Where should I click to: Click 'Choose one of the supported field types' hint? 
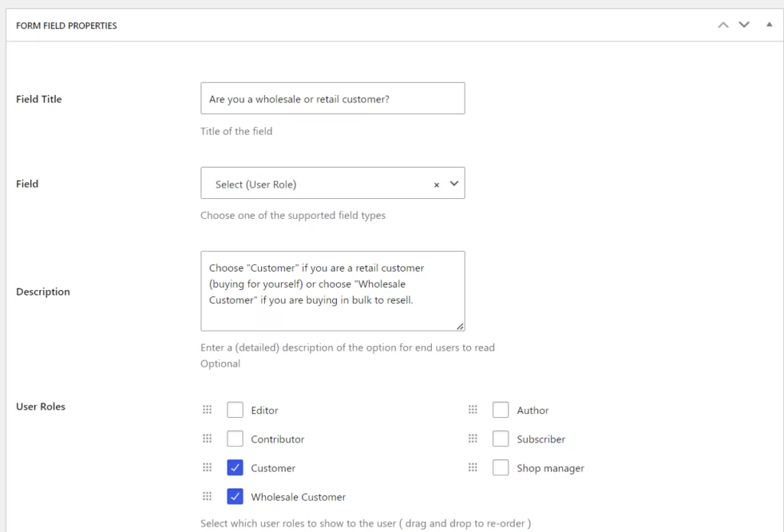point(293,216)
